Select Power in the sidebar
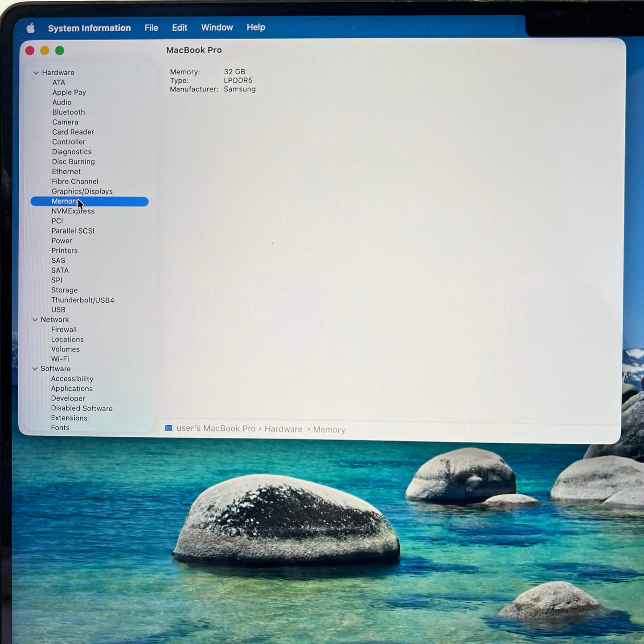The image size is (644, 644). 62,241
